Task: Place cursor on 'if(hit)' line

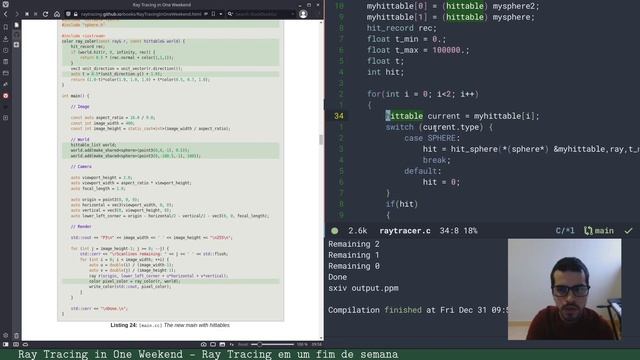Action: [x=402, y=204]
